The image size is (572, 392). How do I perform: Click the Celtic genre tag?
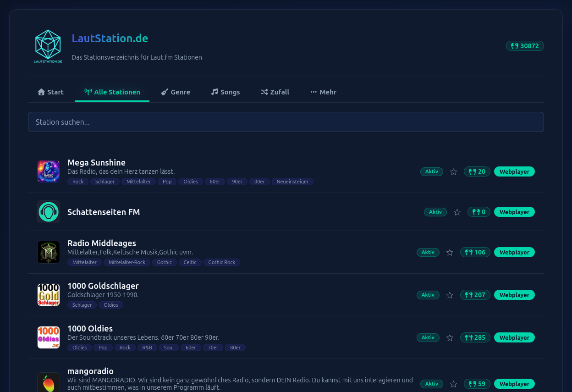coord(190,262)
